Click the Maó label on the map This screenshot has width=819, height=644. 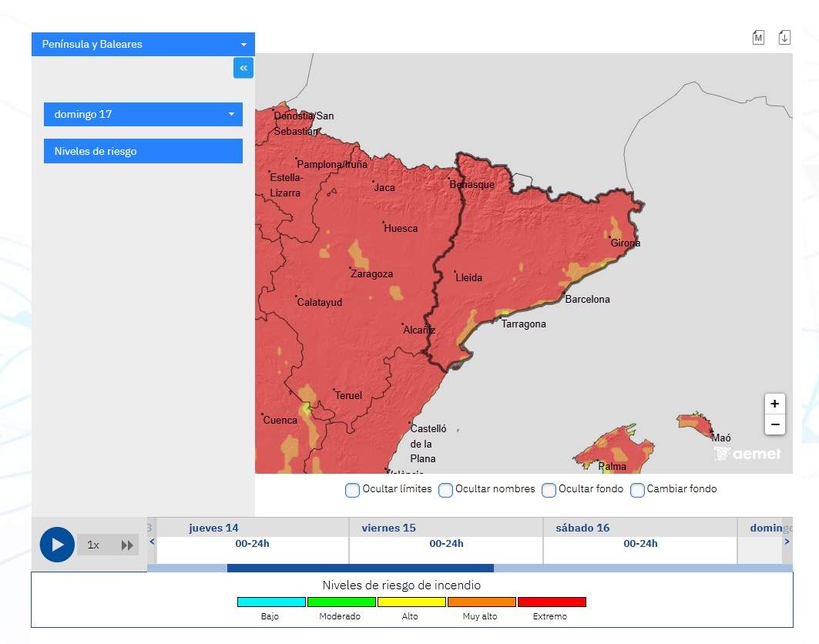[721, 438]
